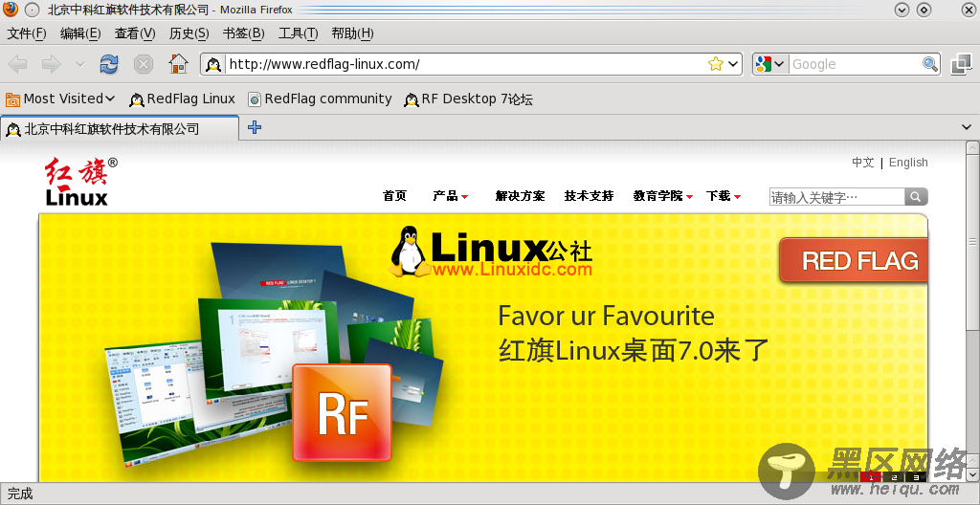Click the 红旗 Linux logo
The image size is (980, 505).
click(80, 182)
